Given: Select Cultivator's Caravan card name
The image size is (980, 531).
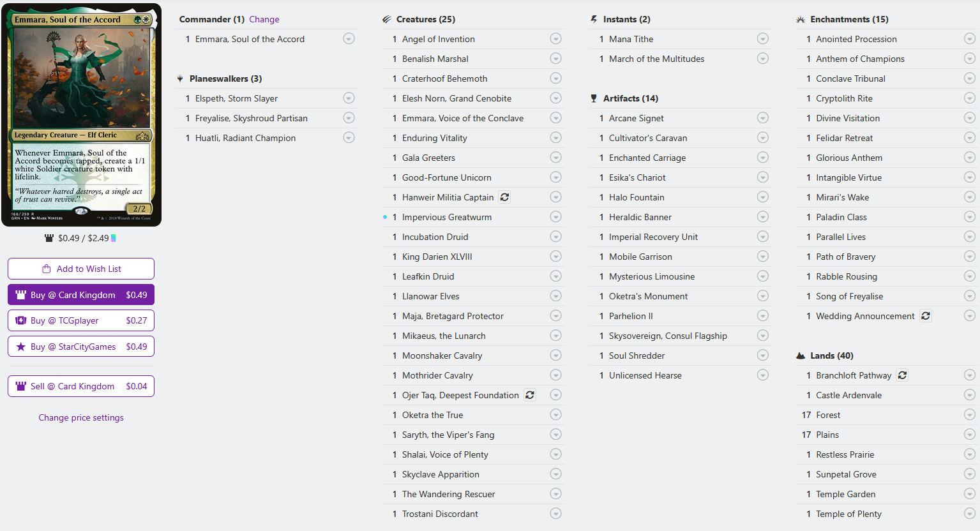Looking at the screenshot, I should [x=648, y=138].
